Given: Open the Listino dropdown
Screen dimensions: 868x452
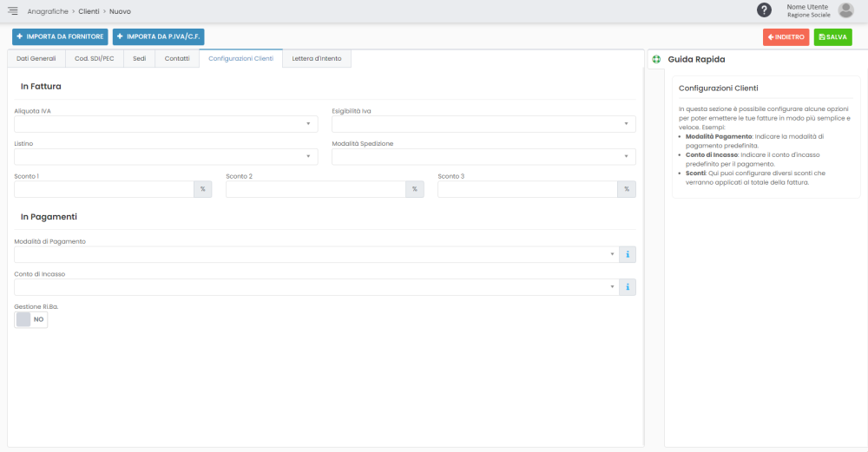Looking at the screenshot, I should [x=166, y=157].
